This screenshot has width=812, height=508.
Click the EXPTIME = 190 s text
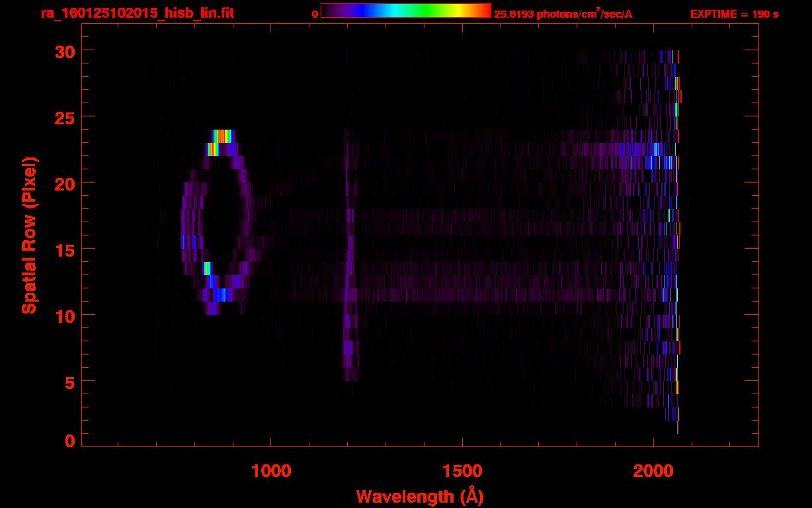point(734,14)
